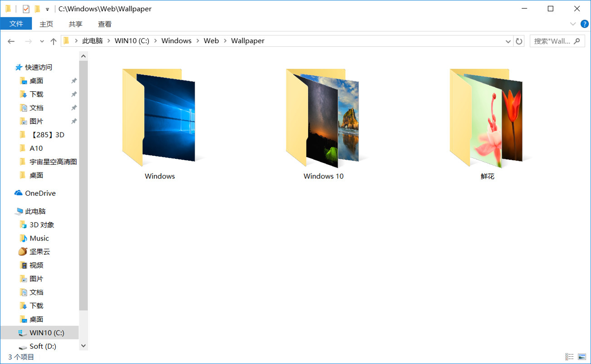Select the Music folder in sidebar

click(39, 238)
